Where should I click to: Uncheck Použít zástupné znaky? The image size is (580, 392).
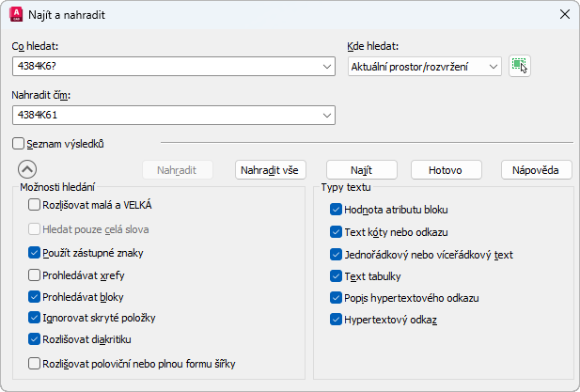[35, 253]
